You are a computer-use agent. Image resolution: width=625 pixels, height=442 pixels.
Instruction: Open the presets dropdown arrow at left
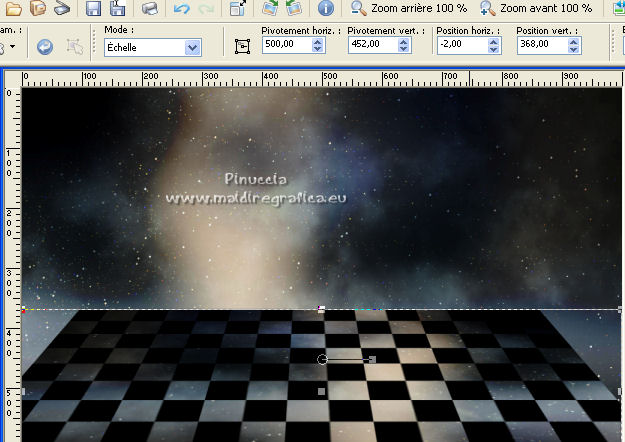pos(13,47)
